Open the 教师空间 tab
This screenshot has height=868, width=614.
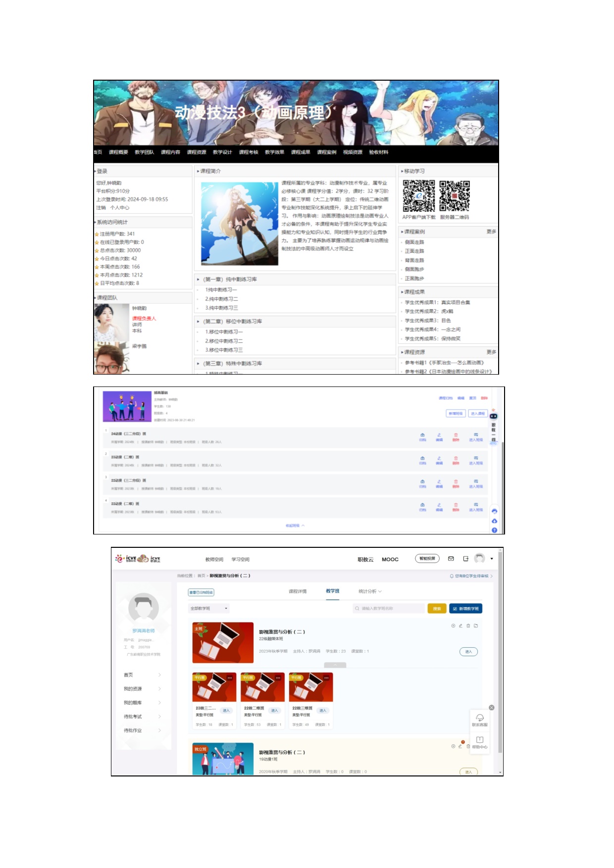tap(214, 559)
